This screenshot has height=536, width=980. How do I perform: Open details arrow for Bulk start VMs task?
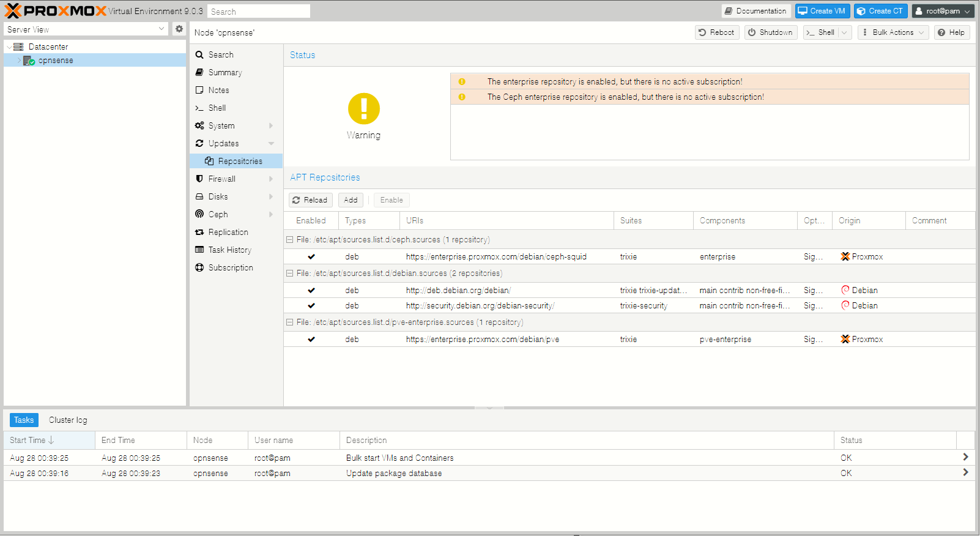pyautogui.click(x=965, y=457)
